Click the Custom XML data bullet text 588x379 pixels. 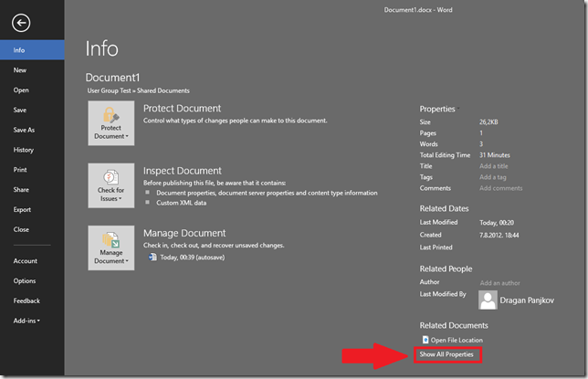click(181, 203)
